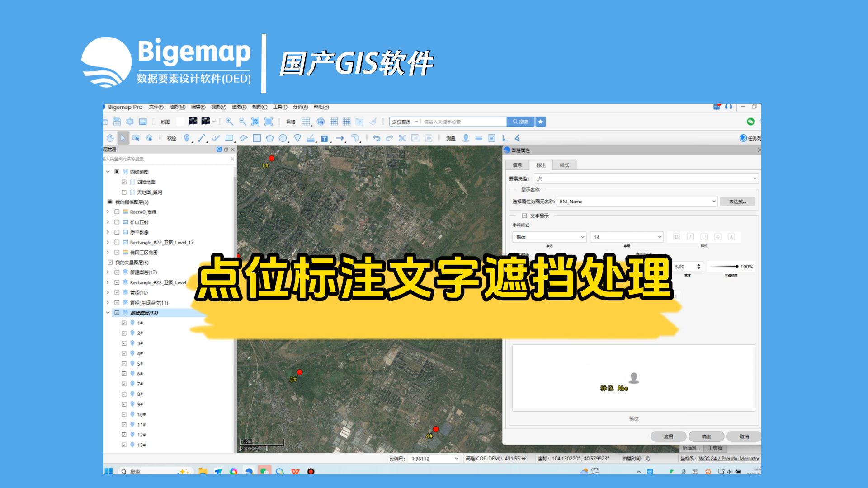Click the undo arrow icon

point(377,138)
